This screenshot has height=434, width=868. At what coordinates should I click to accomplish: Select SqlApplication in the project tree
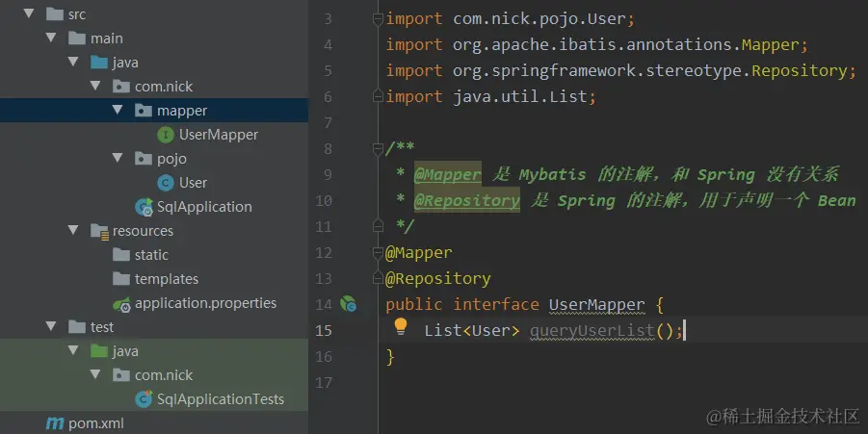[204, 207]
